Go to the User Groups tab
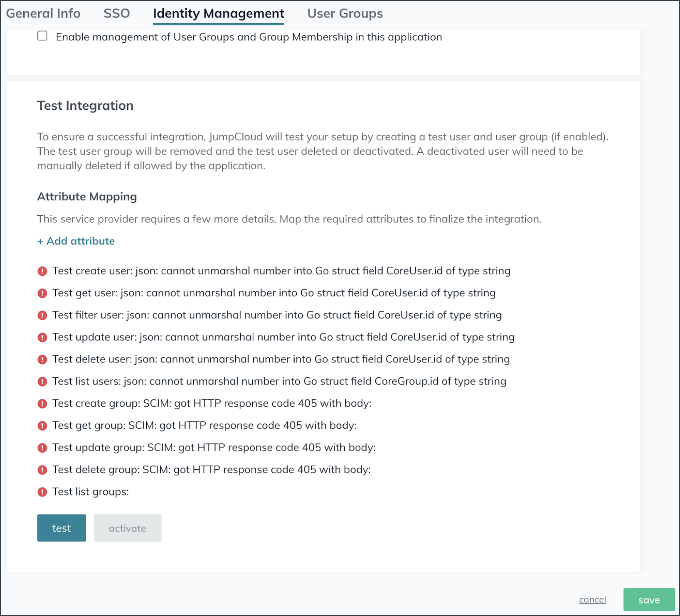The height and width of the screenshot is (616, 680). coord(345,14)
